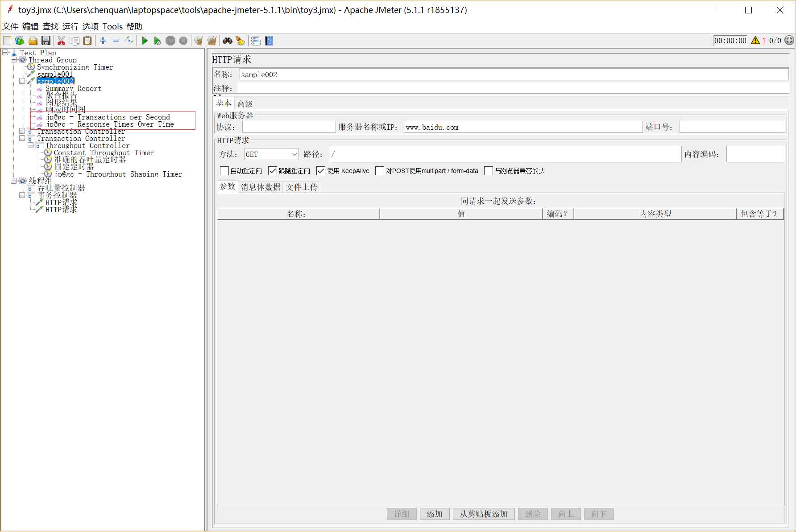The image size is (796, 532).
Task: Start the test with green play icon
Action: pyautogui.click(x=145, y=41)
